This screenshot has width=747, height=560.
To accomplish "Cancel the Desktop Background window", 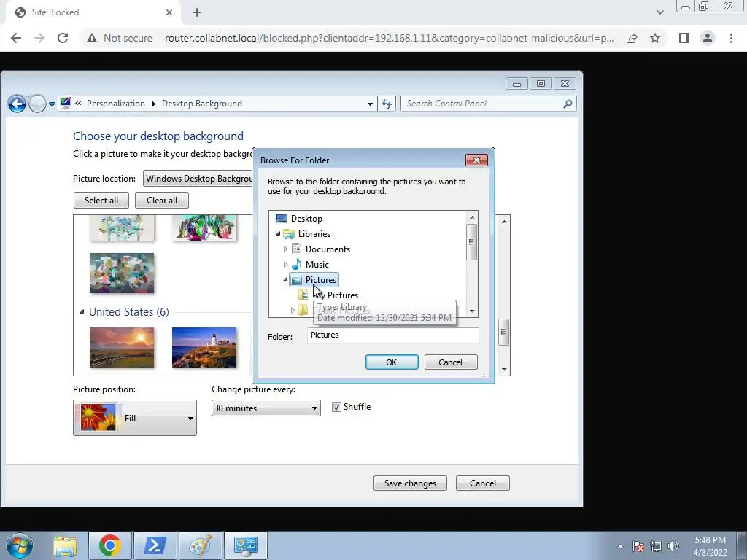I will 483,483.
